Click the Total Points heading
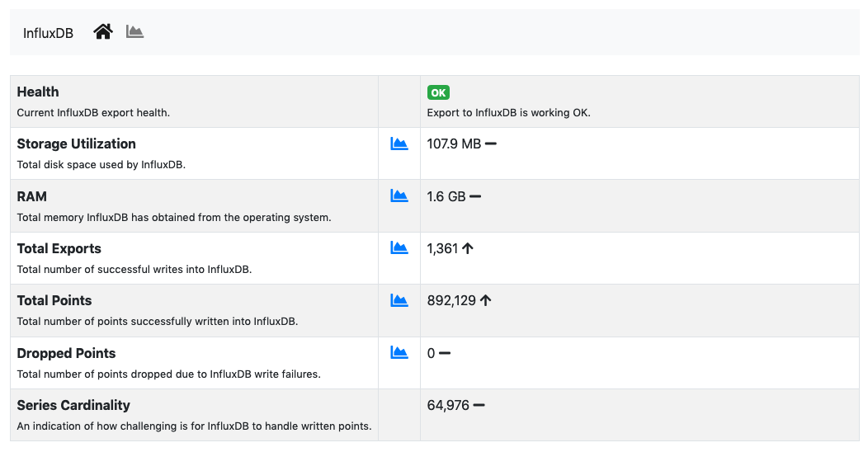868x452 pixels. pyautogui.click(x=54, y=300)
